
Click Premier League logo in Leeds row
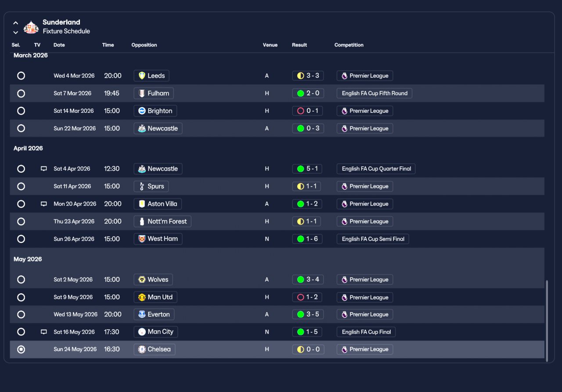pos(344,76)
